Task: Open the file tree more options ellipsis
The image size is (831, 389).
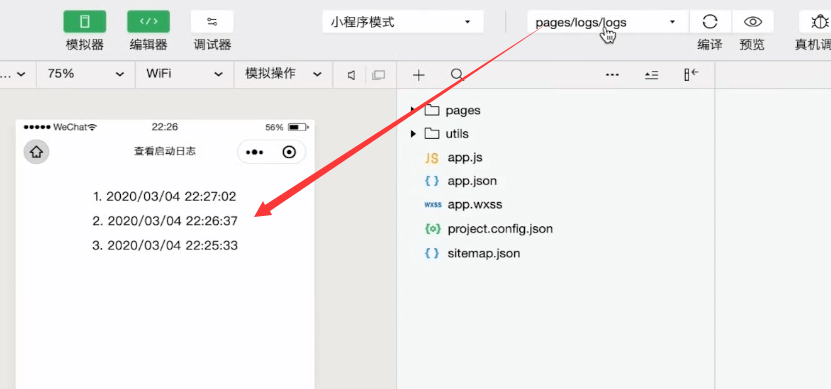Action: [x=612, y=75]
